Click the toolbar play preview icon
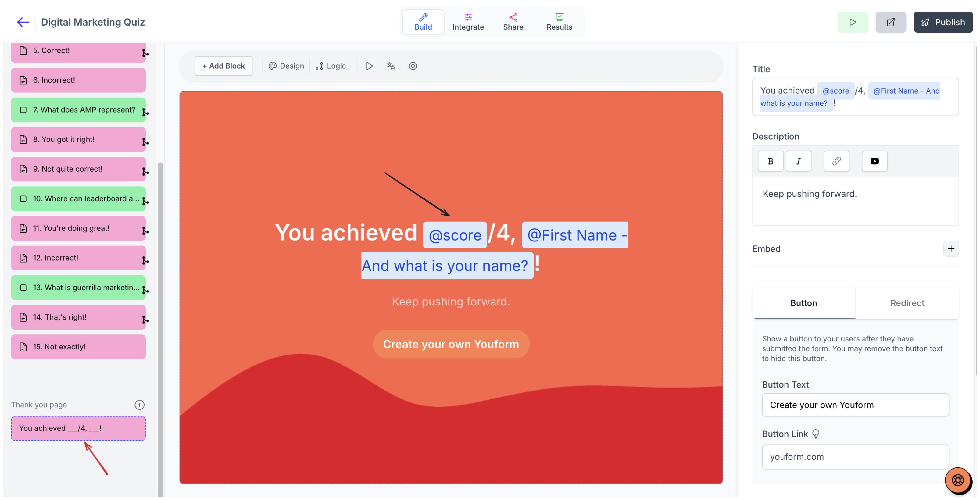The height and width of the screenshot is (500, 980). [x=369, y=66]
